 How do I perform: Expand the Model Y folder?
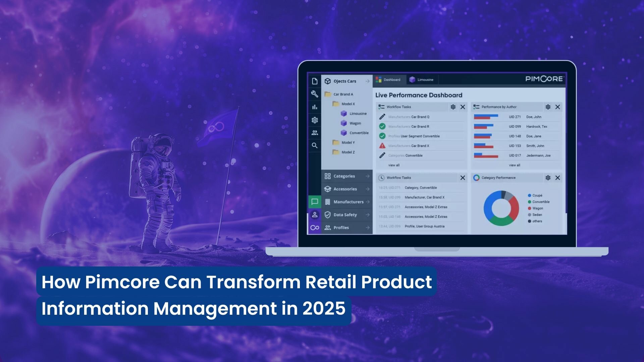(x=336, y=142)
